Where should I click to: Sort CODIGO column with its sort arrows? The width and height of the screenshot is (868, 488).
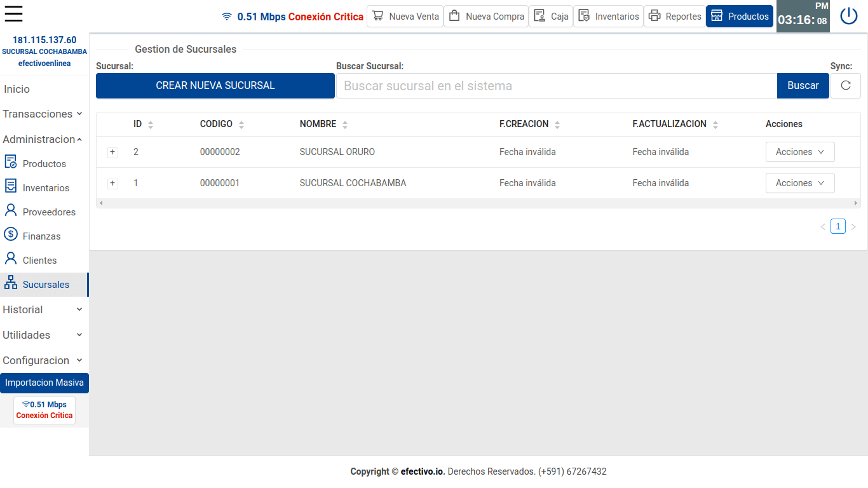pos(241,125)
